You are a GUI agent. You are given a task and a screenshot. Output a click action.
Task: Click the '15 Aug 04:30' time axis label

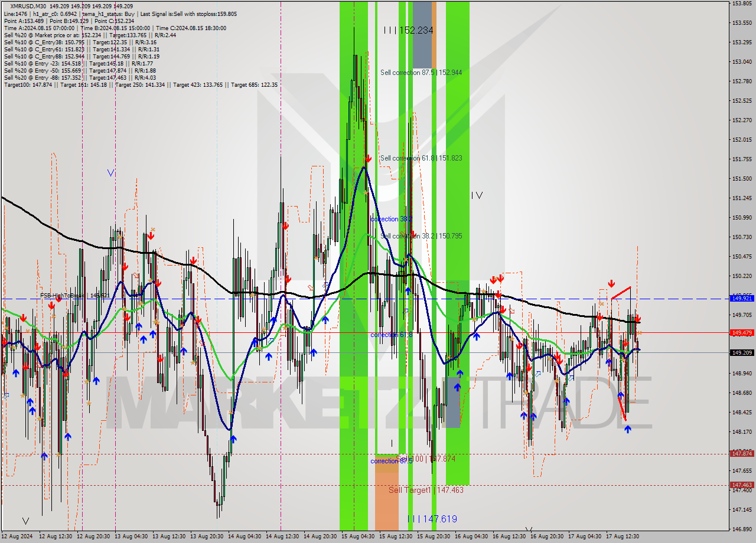click(x=357, y=537)
